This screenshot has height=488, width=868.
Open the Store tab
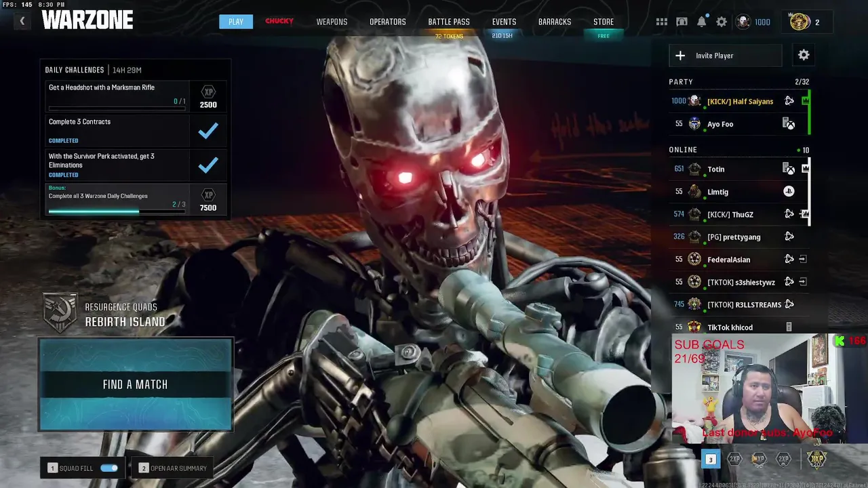pyautogui.click(x=604, y=22)
